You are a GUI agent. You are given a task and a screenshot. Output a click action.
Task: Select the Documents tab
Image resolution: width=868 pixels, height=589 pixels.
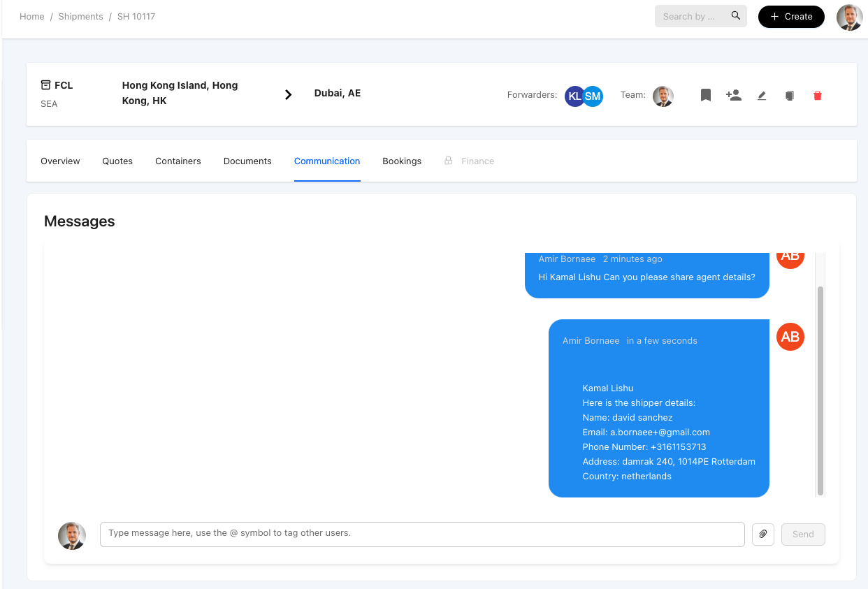[x=247, y=161]
